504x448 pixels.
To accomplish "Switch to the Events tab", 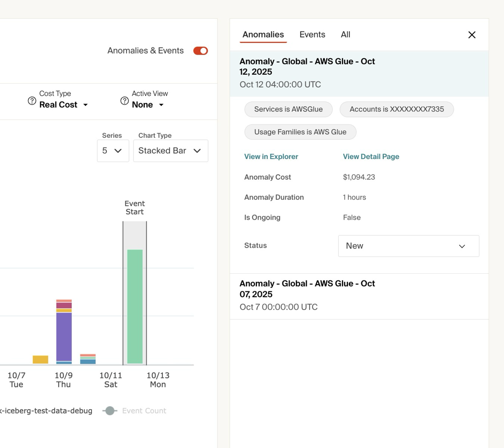I will [312, 34].
